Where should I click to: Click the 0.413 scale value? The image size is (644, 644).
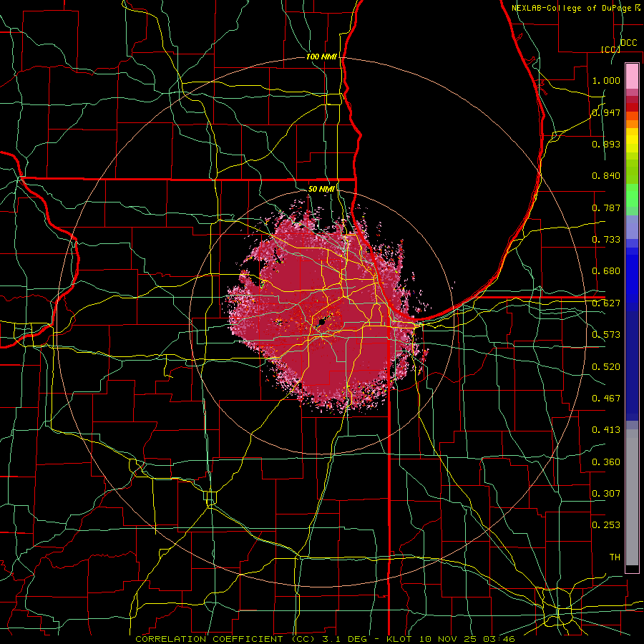[x=606, y=430]
